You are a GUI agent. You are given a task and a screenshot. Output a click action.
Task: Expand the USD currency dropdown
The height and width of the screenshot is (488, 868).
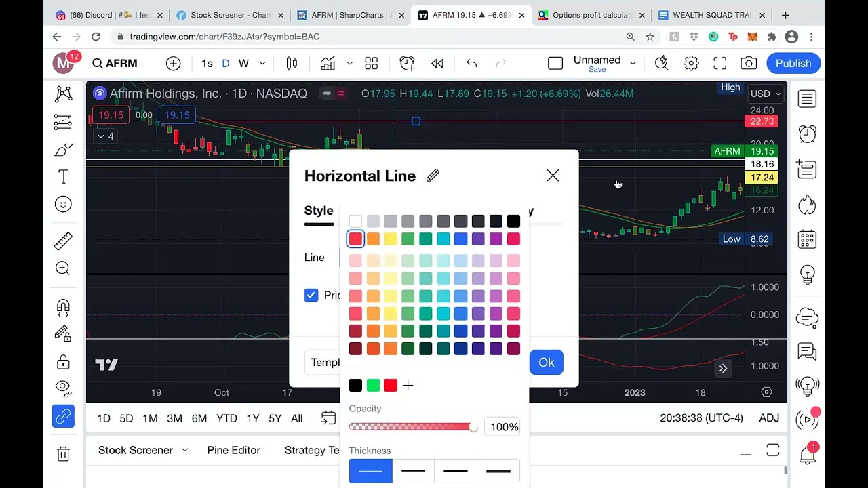coord(766,94)
